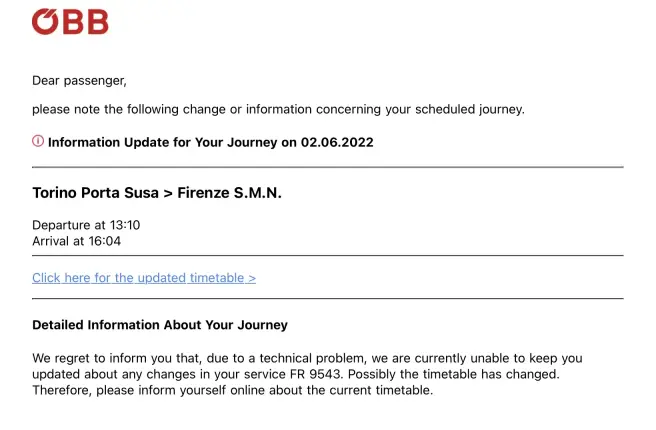Click the 'please note the following change' sentence
This screenshot has width=656, height=430.
278,109
